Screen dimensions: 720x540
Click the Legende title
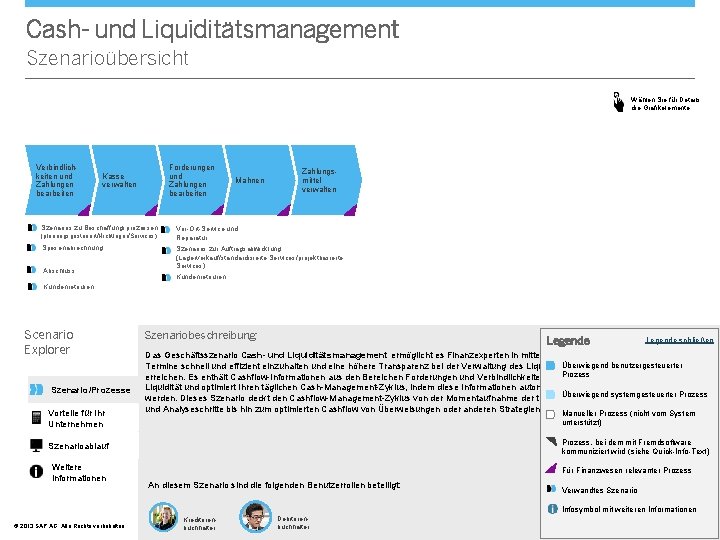(568, 341)
